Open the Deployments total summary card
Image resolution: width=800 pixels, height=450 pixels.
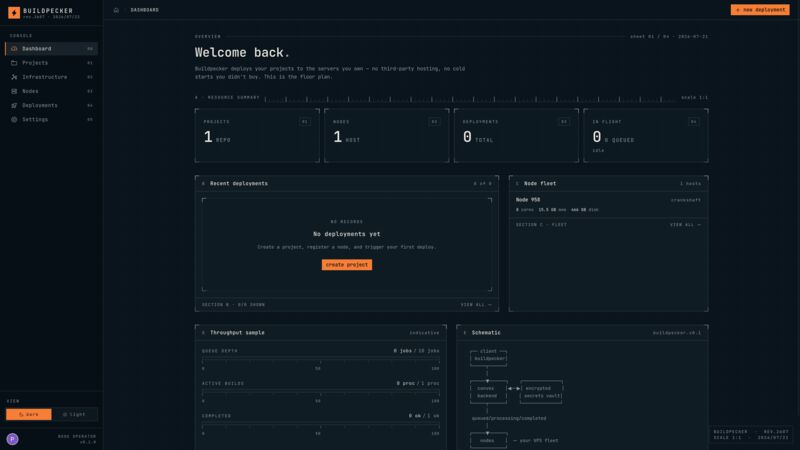point(516,135)
